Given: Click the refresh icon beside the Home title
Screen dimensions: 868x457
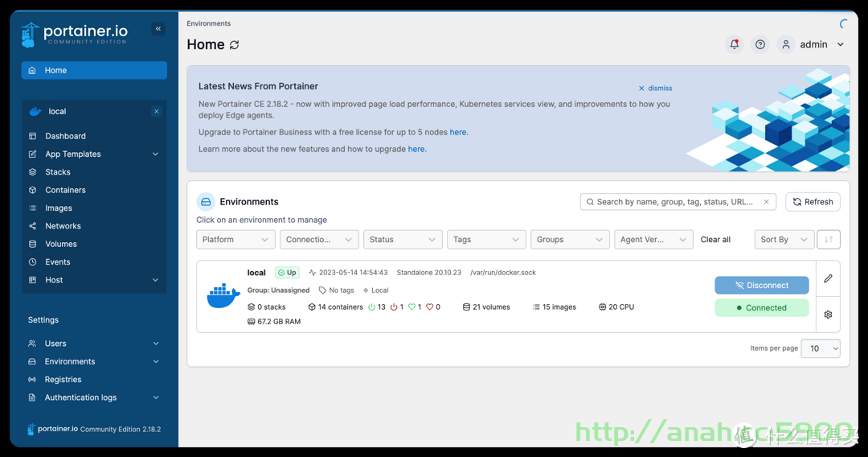Looking at the screenshot, I should [x=234, y=45].
